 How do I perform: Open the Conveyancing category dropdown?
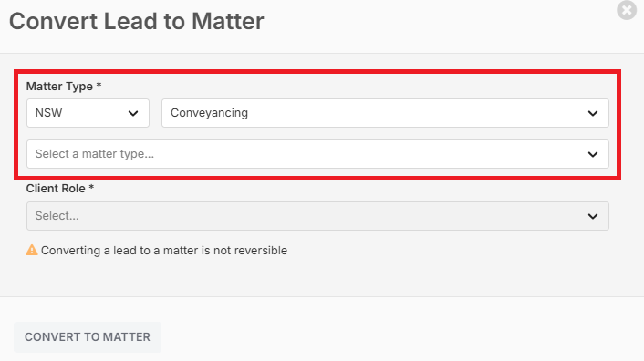click(385, 113)
